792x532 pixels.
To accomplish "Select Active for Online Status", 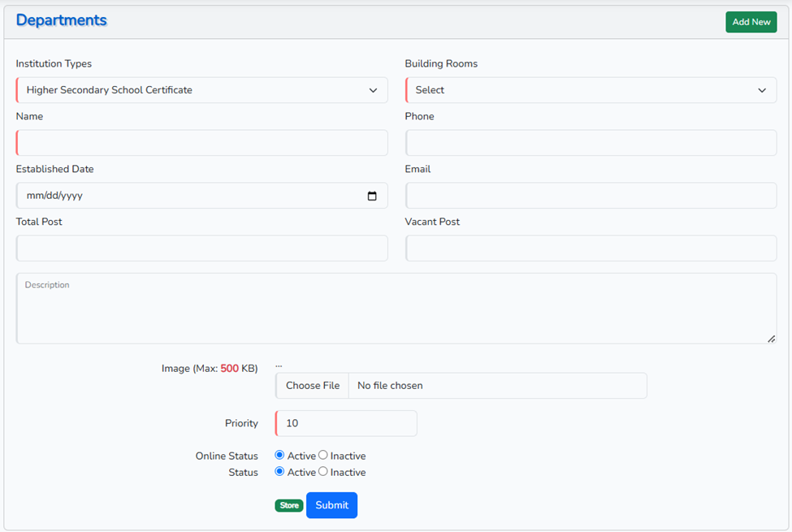I will coord(279,456).
